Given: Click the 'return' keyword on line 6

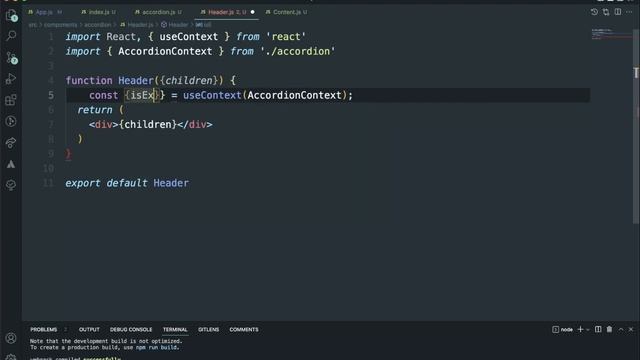Looking at the screenshot, I should tap(95, 110).
